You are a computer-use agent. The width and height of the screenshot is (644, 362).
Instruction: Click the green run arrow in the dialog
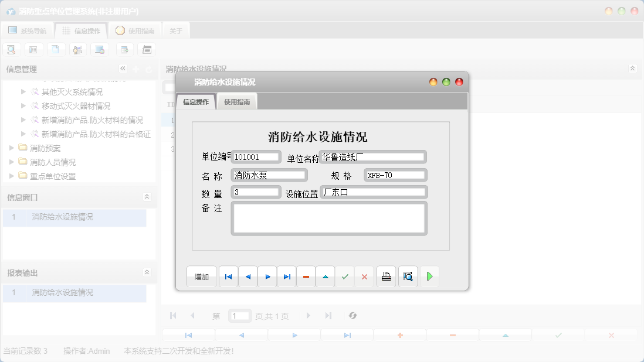[x=429, y=276]
